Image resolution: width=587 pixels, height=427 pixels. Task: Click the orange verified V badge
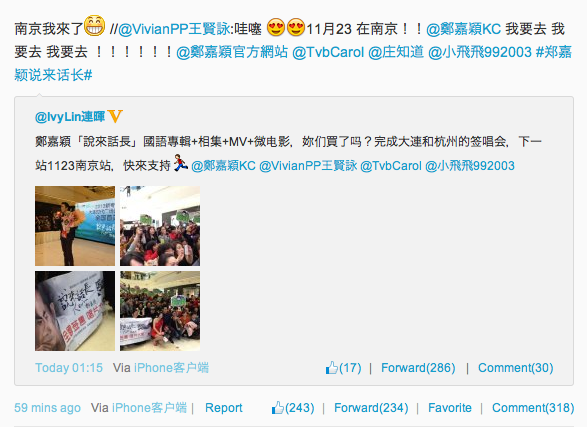[115, 116]
